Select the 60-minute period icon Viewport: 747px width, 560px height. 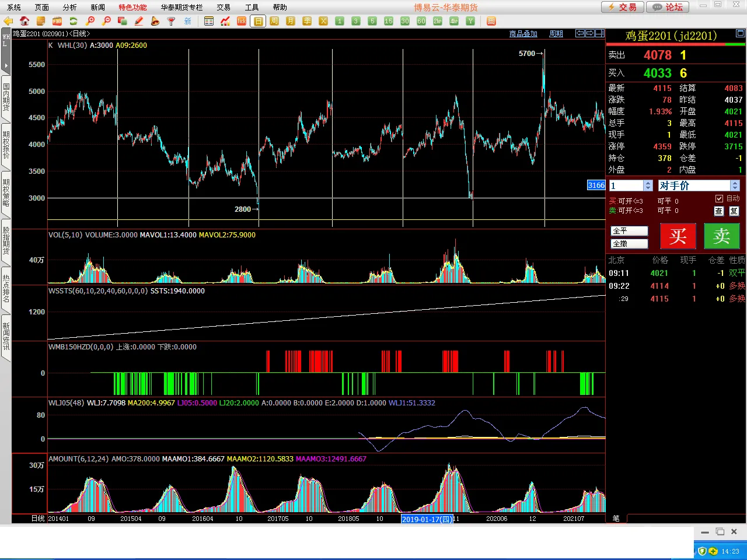421,21
